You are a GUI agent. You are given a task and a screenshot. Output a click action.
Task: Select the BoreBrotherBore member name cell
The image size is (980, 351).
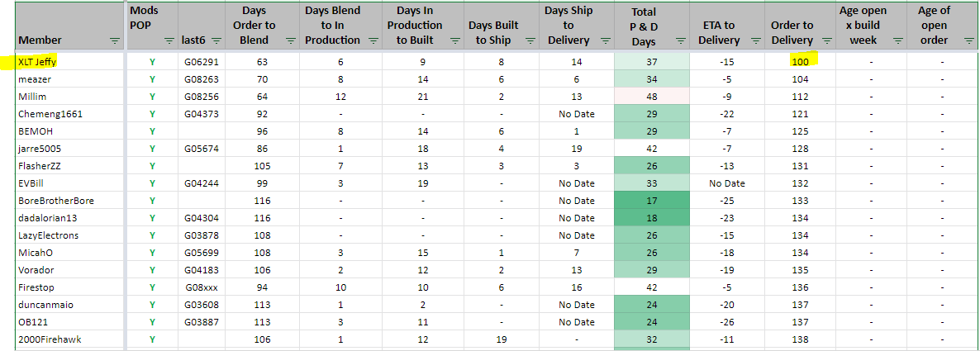coord(55,201)
